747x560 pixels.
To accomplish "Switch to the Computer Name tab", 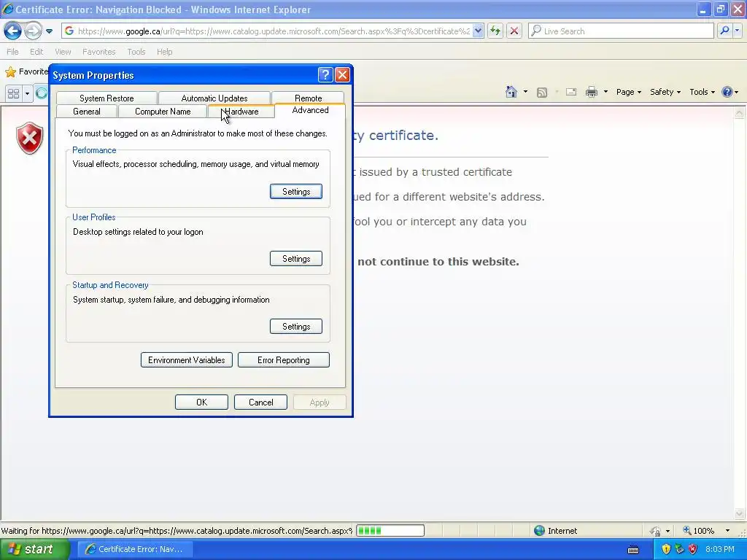I will click(163, 112).
